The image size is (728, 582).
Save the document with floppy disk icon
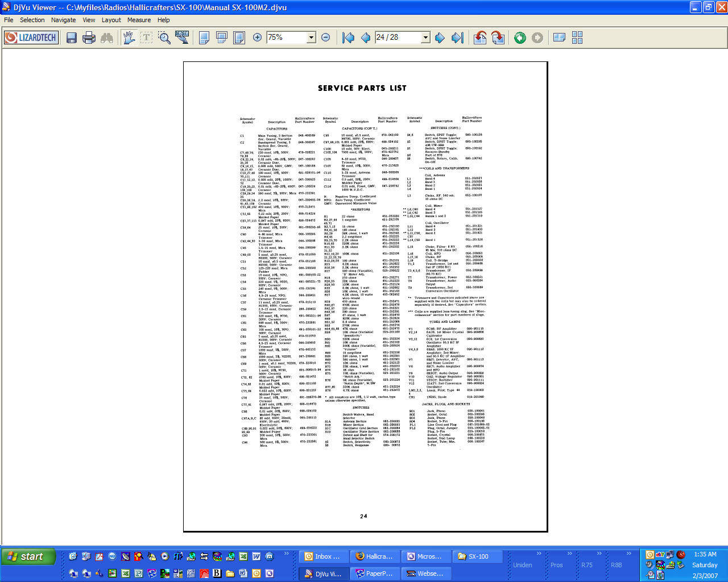[72, 38]
